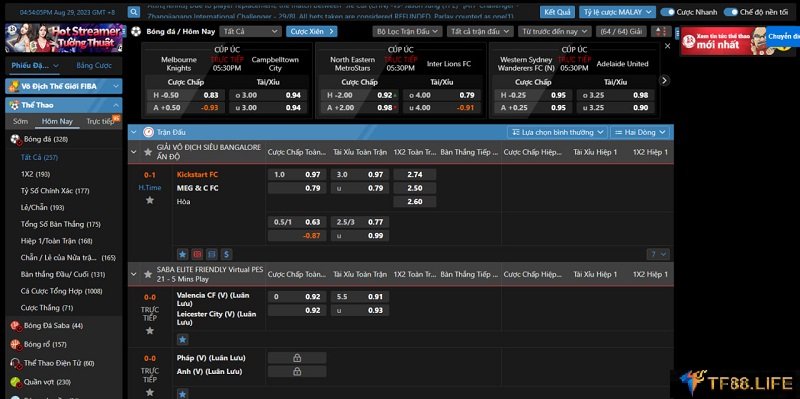Click the next arrow on featured matches carousel
The height and width of the screenshot is (399, 800).
(664, 81)
